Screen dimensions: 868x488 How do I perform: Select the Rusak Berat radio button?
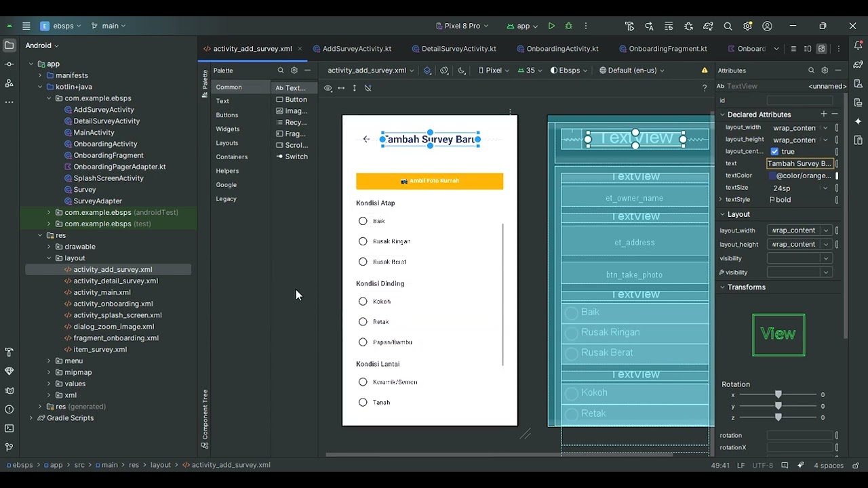[363, 262]
